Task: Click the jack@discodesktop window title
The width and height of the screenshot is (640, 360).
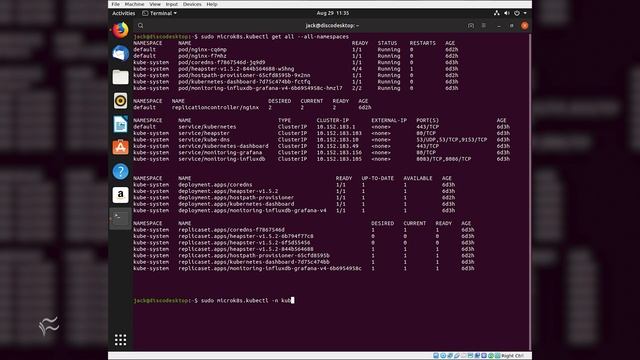Action: pyautogui.click(x=332, y=25)
